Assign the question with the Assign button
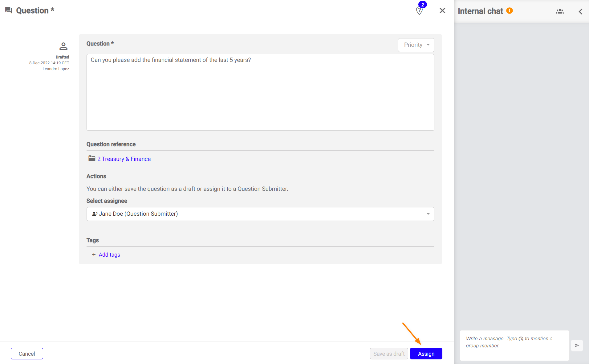589x364 pixels. coord(426,354)
